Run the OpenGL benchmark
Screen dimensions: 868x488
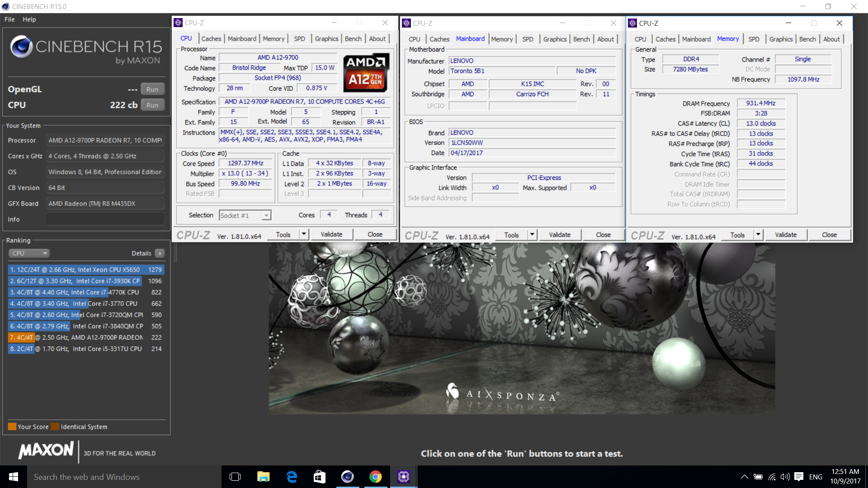pos(152,89)
